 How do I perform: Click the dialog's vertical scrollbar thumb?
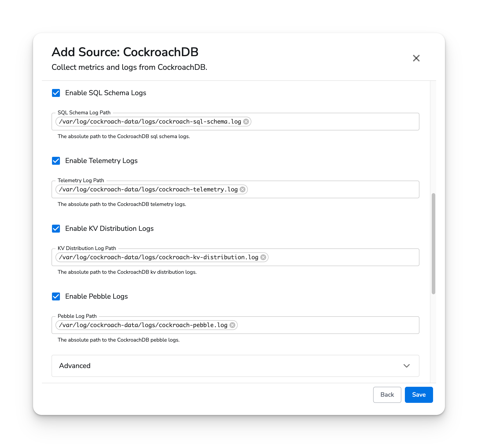433,244
